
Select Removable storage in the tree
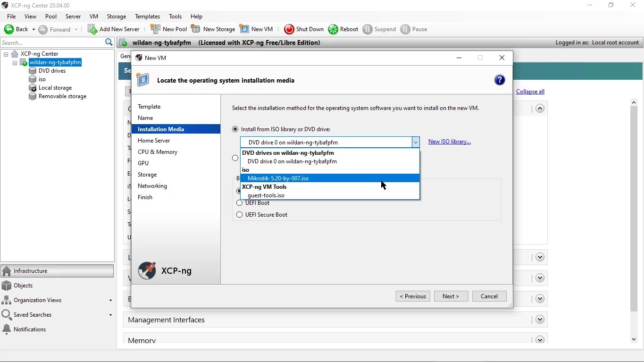(62, 96)
